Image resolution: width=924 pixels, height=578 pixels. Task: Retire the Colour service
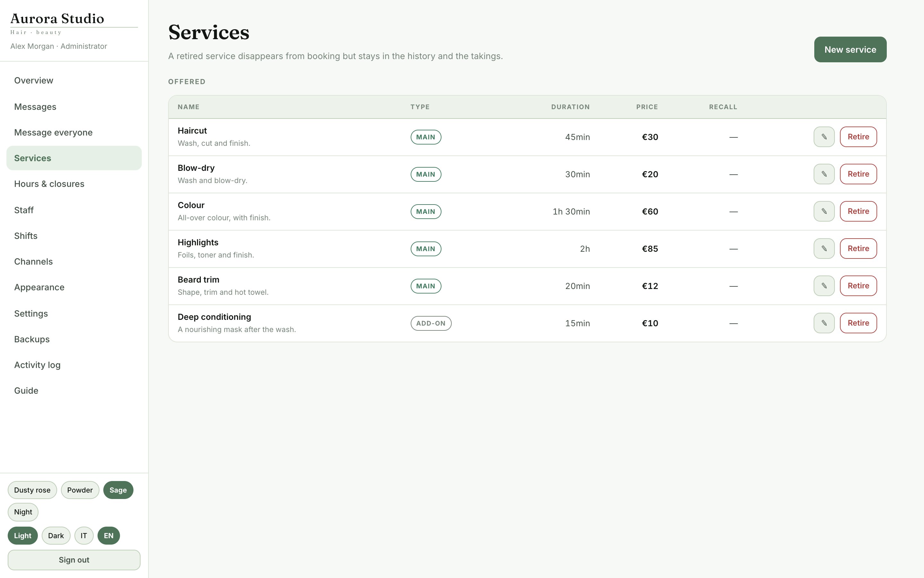click(858, 211)
